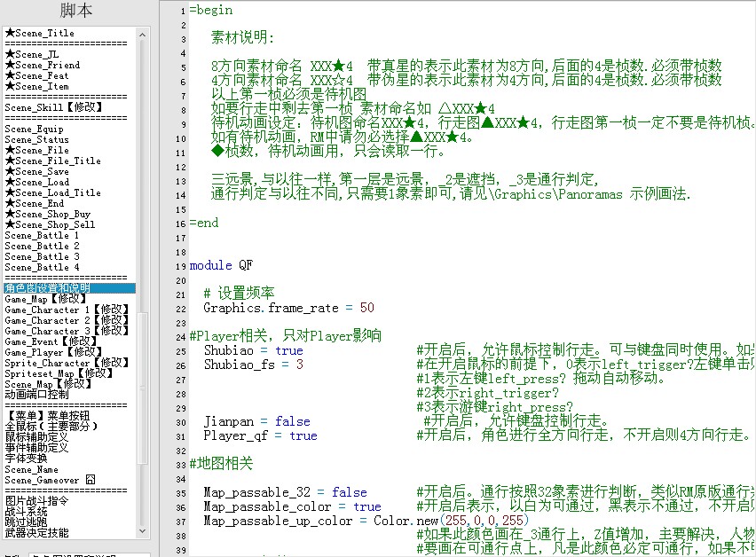The image size is (756, 557).
Task: Select the ★Scene_Title script
Action: pos(40,33)
